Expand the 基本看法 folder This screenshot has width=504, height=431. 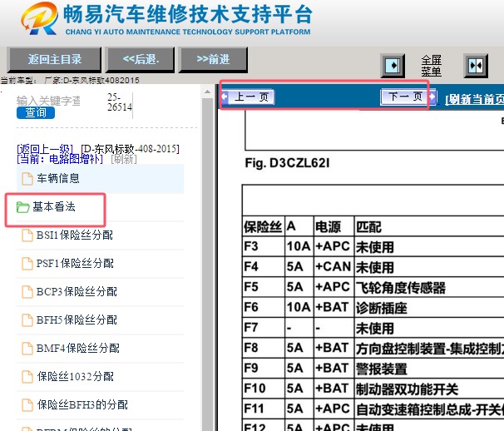(54, 207)
